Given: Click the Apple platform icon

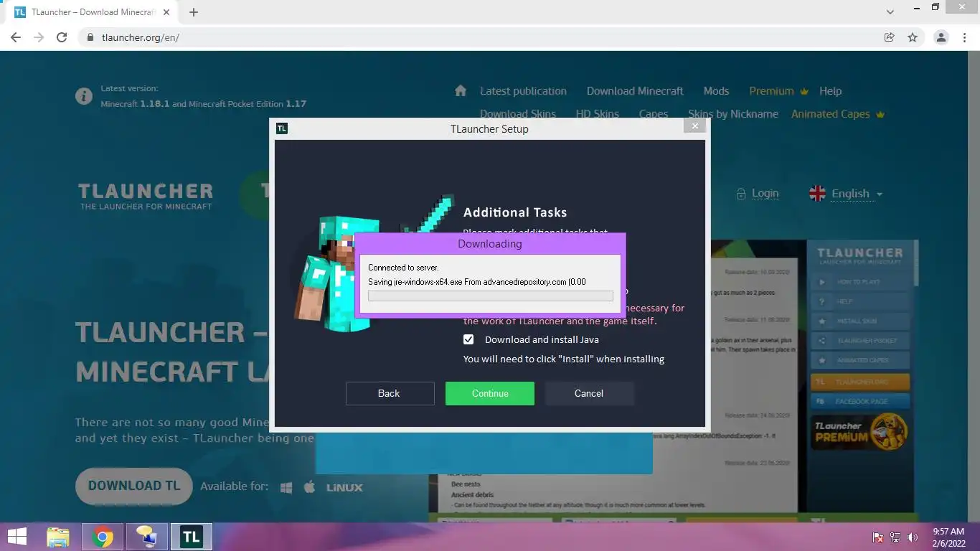Looking at the screenshot, I should pos(310,486).
